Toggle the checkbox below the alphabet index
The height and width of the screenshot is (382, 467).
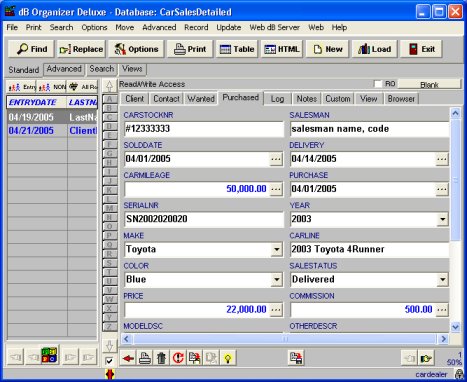point(109,361)
